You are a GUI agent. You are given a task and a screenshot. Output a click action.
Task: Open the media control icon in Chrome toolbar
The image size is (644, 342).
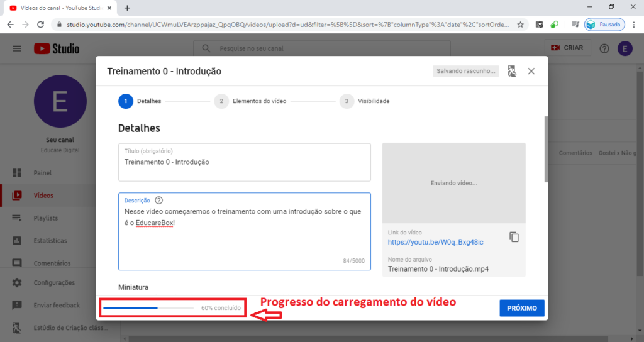click(x=575, y=25)
